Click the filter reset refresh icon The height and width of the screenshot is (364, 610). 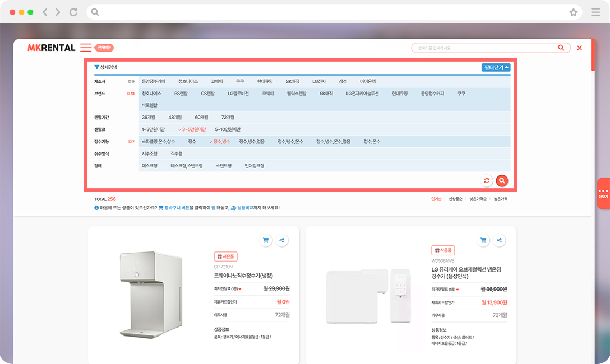(x=487, y=180)
